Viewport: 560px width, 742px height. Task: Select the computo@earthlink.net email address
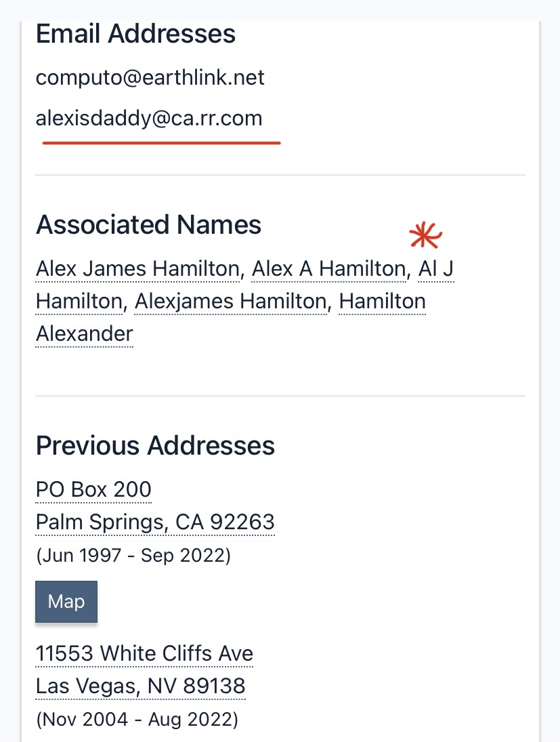150,78
